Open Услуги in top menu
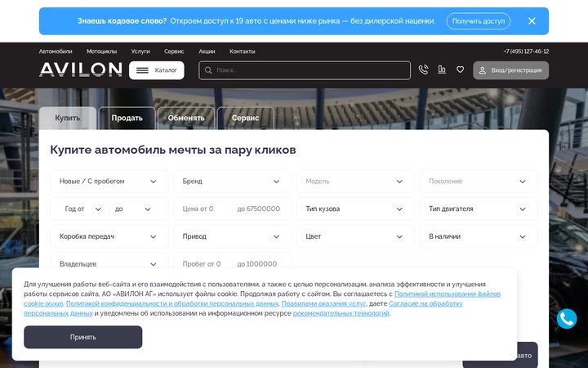 [x=140, y=52]
